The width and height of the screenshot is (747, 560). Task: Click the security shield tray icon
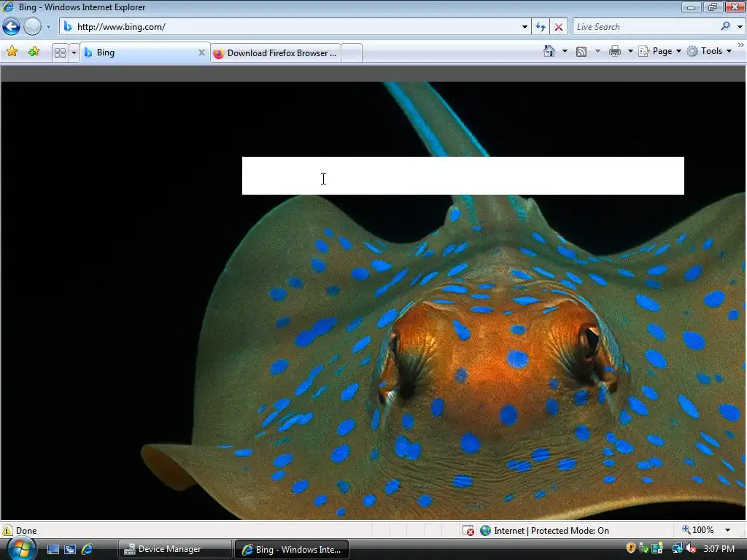coord(631,548)
